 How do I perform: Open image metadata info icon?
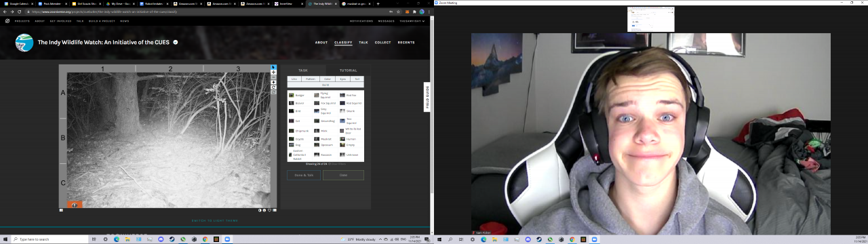click(x=264, y=210)
